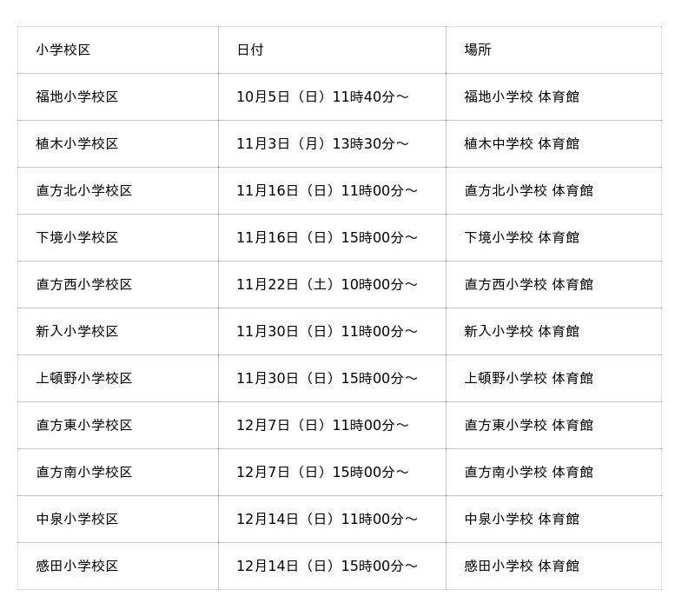Select the 上頓野小学校区 cell
Screen dimensions: 695x616
(84, 379)
